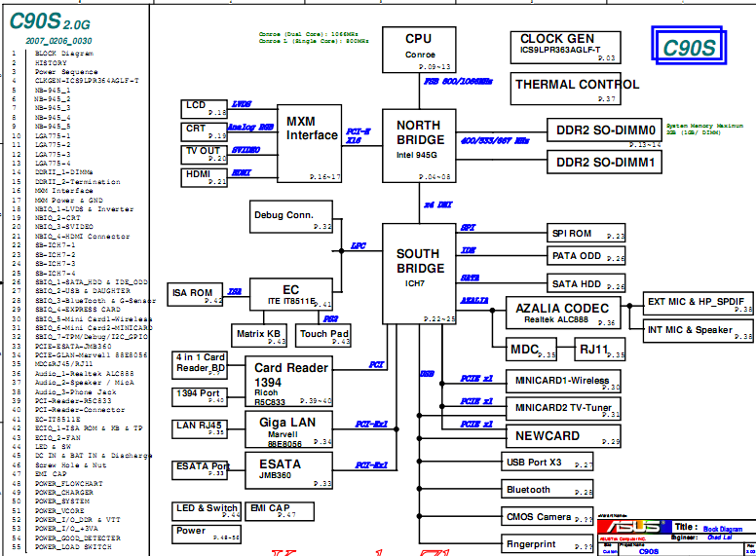Click the CPU Conroe block

tap(419, 50)
